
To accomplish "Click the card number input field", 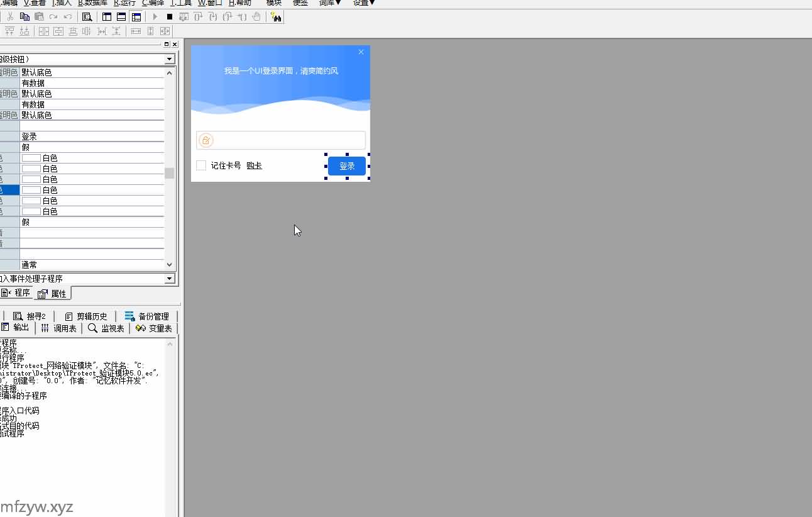I will click(289, 140).
